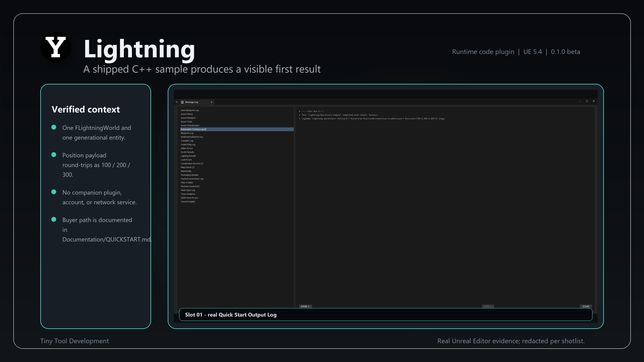Select Lighting Results category
The image size is (644, 362).
tap(237, 156)
